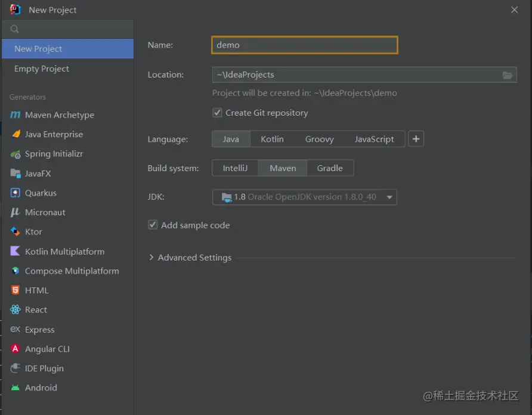Uncheck Add sample code checkbox

tap(153, 225)
